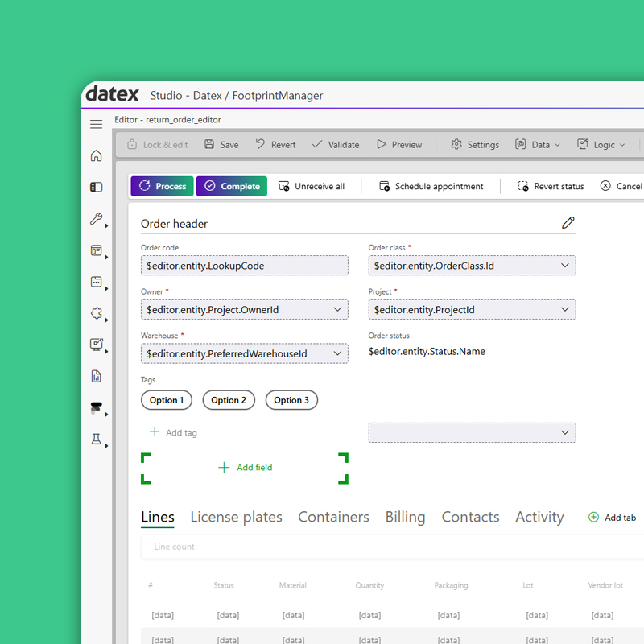Toggle the Option 2 tag
Image resolution: width=644 pixels, height=644 pixels.
pyautogui.click(x=229, y=400)
